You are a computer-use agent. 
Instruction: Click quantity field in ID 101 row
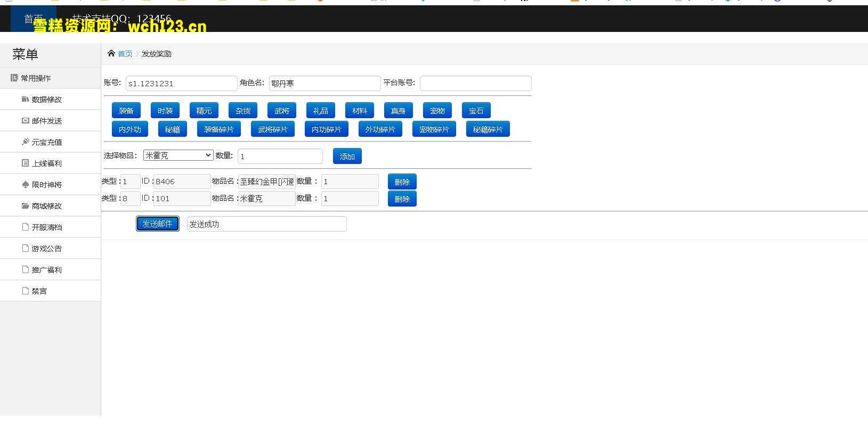coord(350,199)
